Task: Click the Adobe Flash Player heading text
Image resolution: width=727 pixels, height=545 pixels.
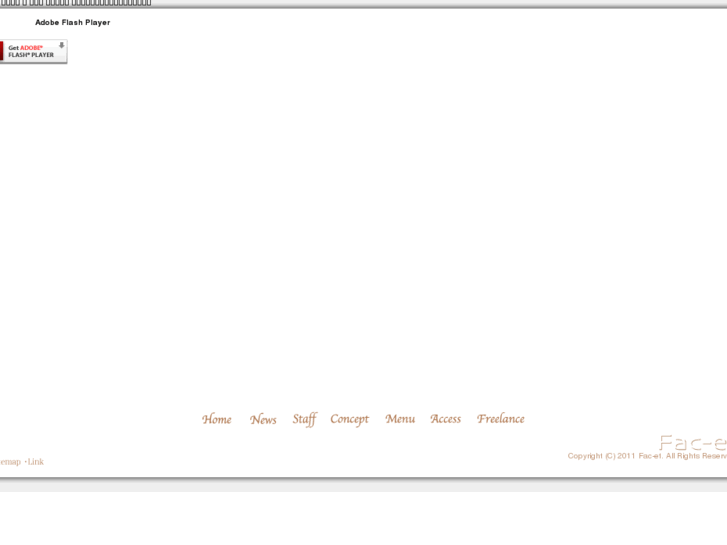Action: pyautogui.click(x=73, y=22)
